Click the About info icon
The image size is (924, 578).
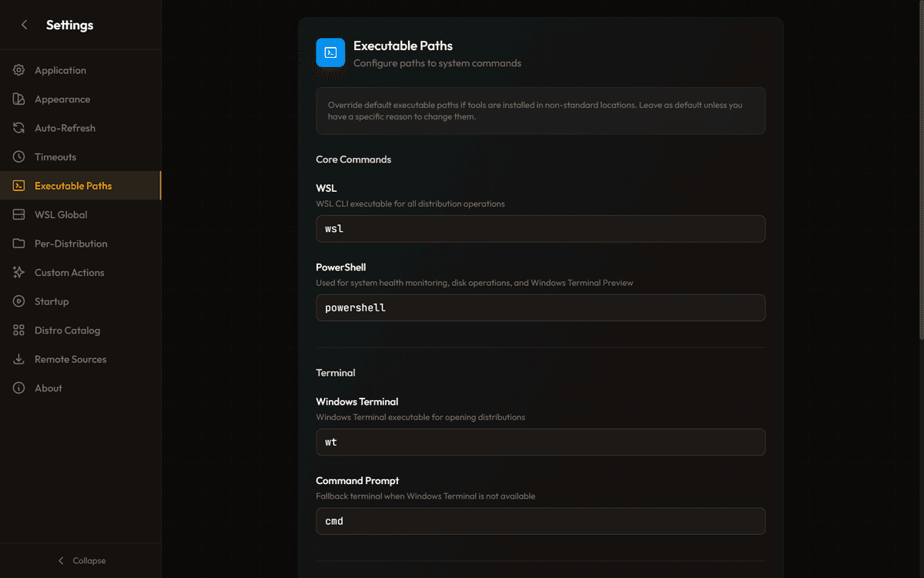pyautogui.click(x=19, y=388)
